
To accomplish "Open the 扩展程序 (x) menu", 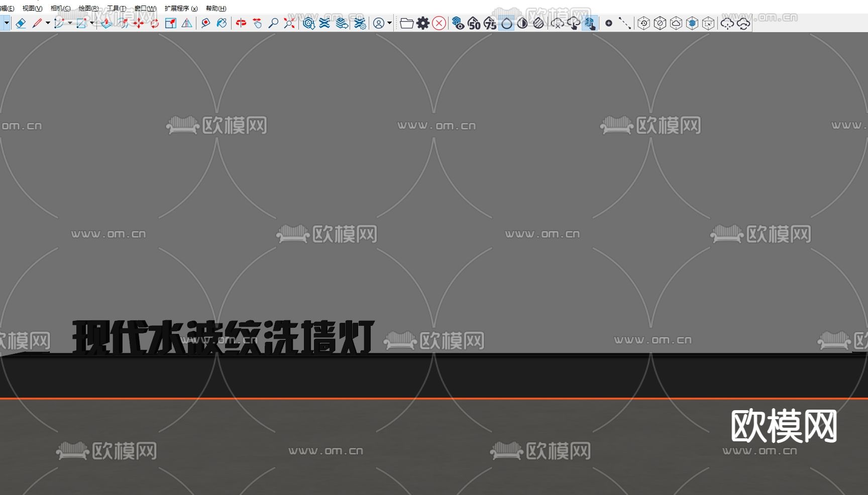I will [x=181, y=9].
